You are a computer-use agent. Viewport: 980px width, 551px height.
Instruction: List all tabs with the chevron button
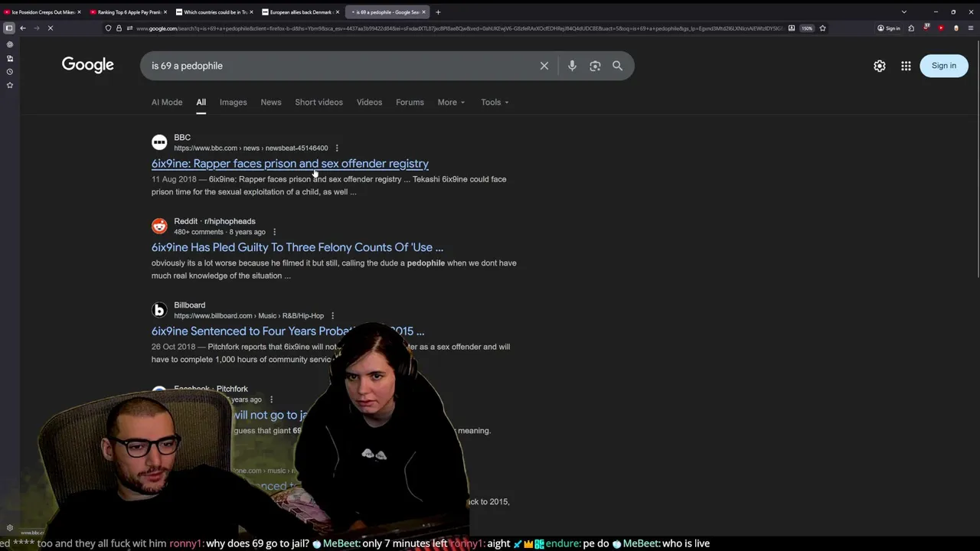pyautogui.click(x=904, y=12)
